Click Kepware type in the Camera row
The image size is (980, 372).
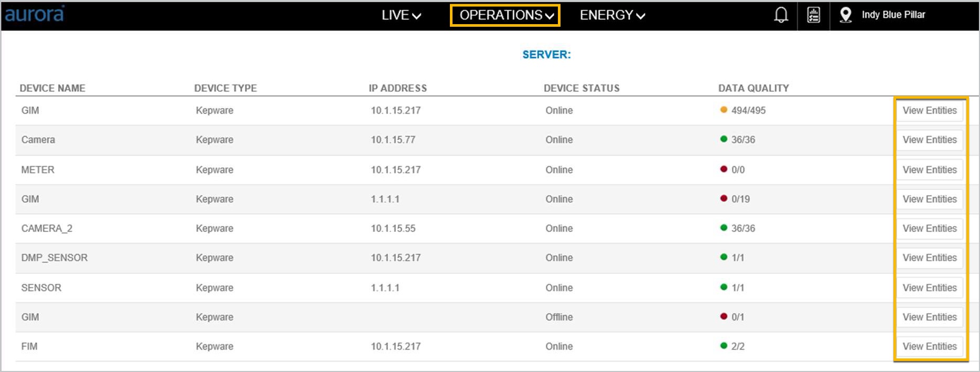point(214,140)
